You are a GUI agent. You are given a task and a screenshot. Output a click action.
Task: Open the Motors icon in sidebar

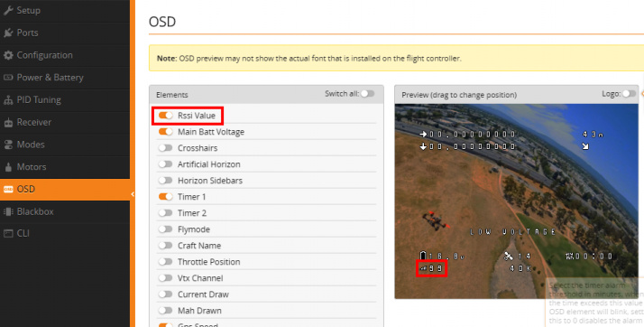click(x=8, y=167)
